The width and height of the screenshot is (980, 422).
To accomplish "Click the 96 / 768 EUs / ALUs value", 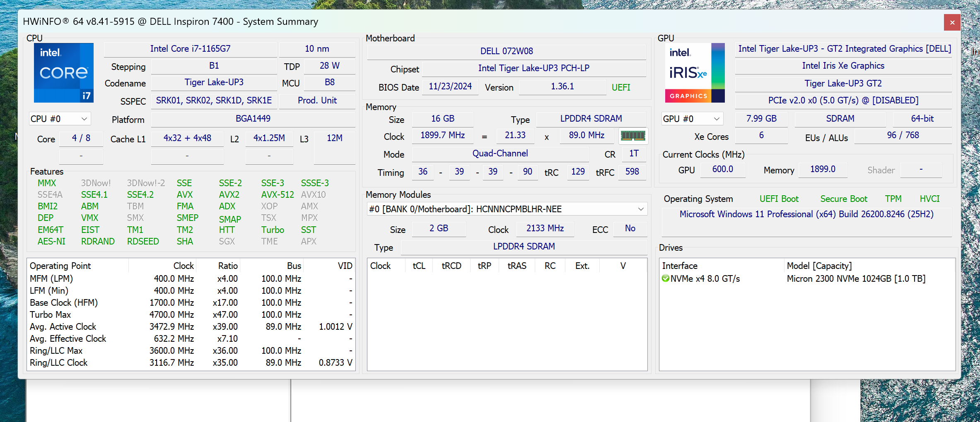I will pos(903,135).
